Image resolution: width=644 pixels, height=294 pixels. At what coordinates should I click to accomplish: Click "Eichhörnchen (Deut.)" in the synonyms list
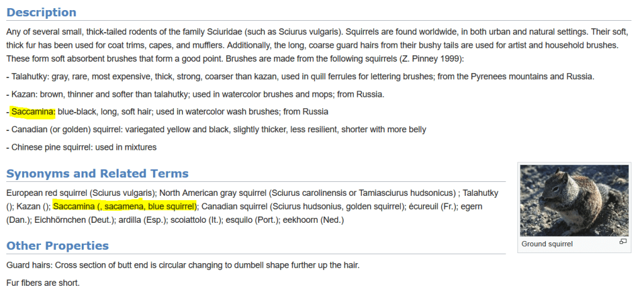click(68, 220)
